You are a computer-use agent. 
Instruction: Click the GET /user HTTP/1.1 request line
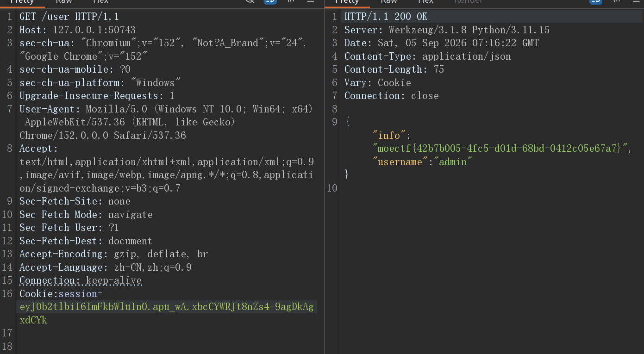(x=69, y=17)
